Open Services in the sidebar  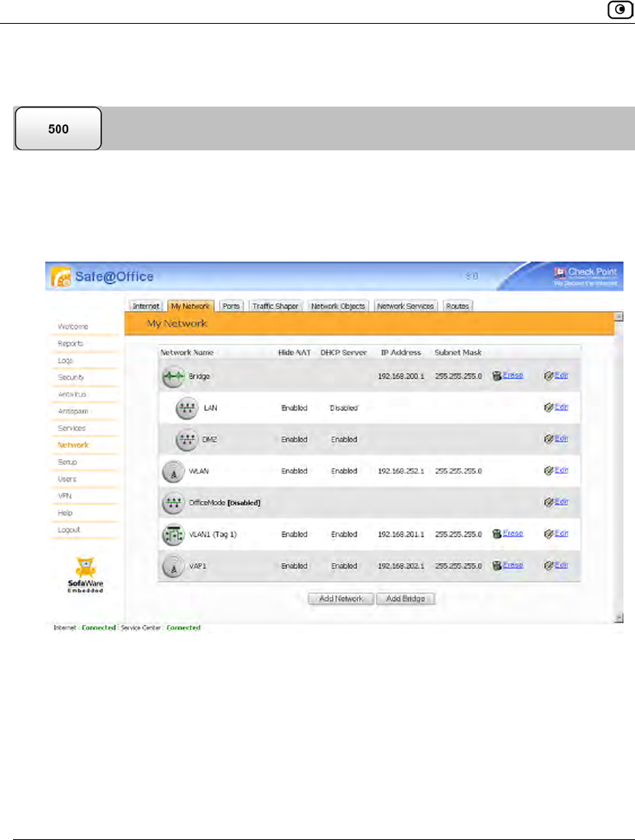[x=72, y=429]
